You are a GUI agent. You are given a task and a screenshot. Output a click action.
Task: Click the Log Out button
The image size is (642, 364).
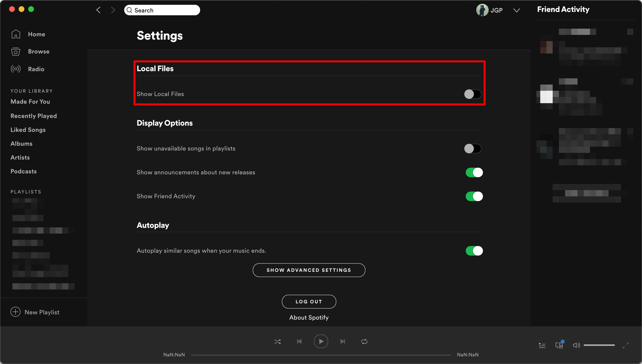[x=309, y=301]
